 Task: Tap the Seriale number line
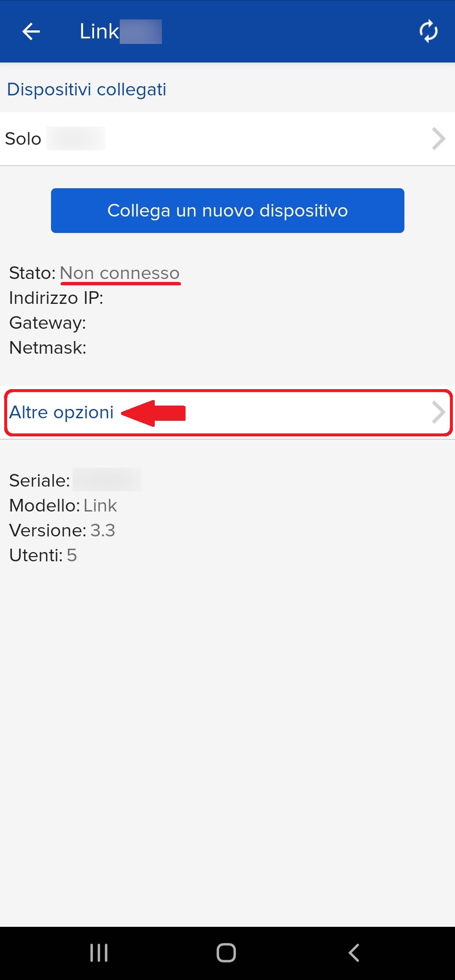point(75,480)
